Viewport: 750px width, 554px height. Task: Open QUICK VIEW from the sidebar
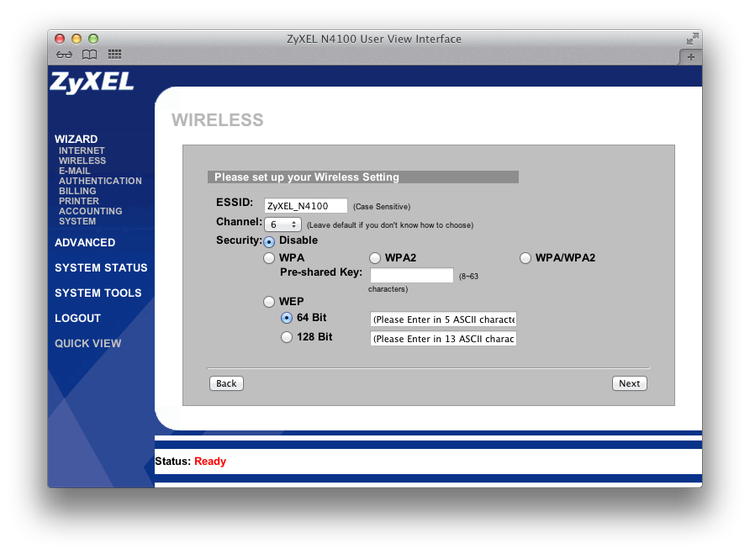coord(88,343)
